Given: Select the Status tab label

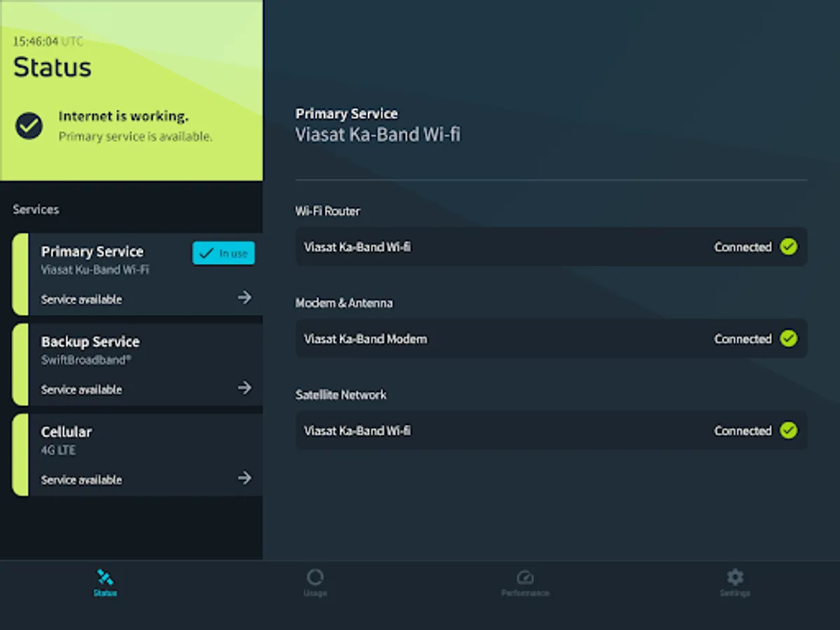Looking at the screenshot, I should pyautogui.click(x=105, y=594).
